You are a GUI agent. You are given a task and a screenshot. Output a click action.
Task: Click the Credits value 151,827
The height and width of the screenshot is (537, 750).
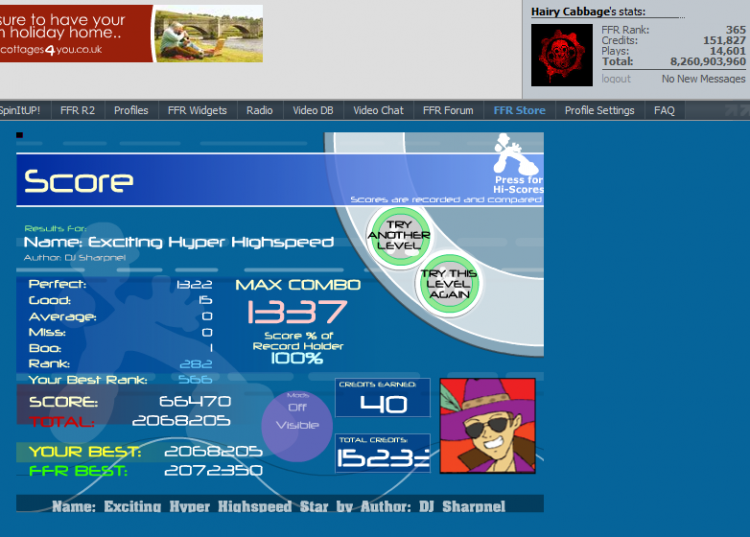[x=724, y=40]
